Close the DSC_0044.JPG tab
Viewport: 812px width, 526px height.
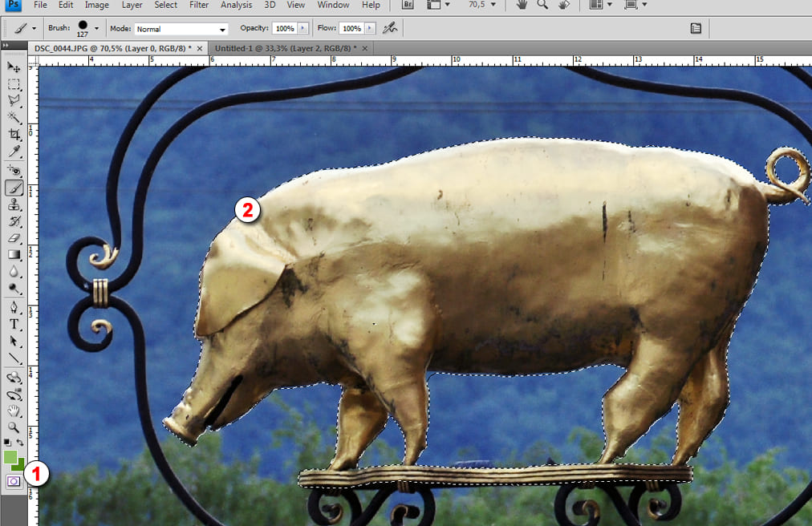pyautogui.click(x=199, y=49)
